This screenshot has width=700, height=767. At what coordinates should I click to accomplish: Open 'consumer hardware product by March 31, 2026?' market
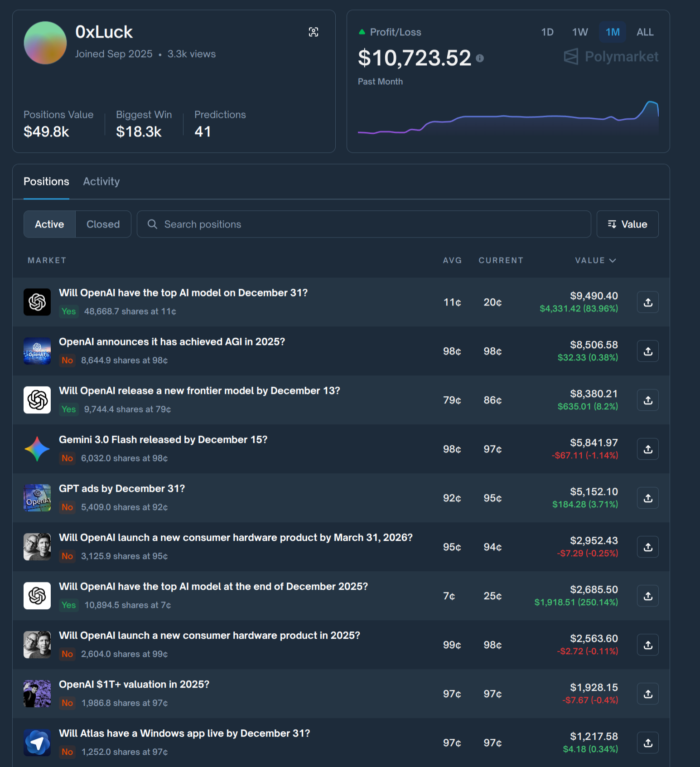point(236,538)
